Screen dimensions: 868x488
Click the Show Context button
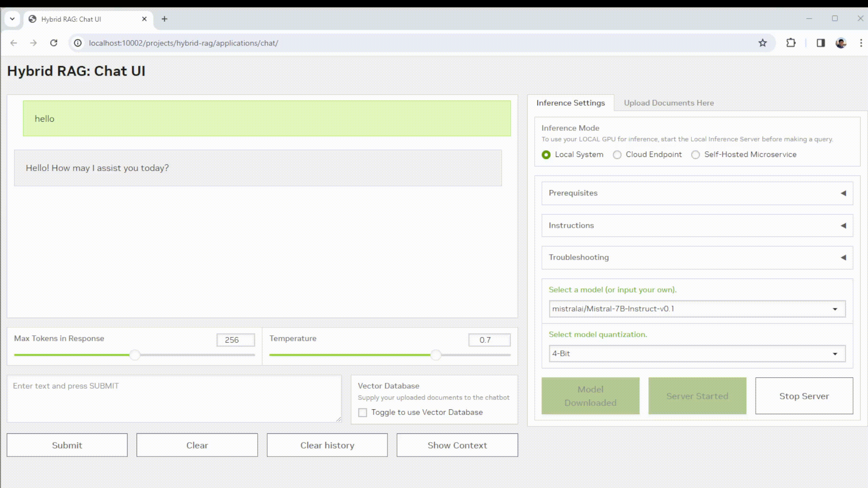457,445
